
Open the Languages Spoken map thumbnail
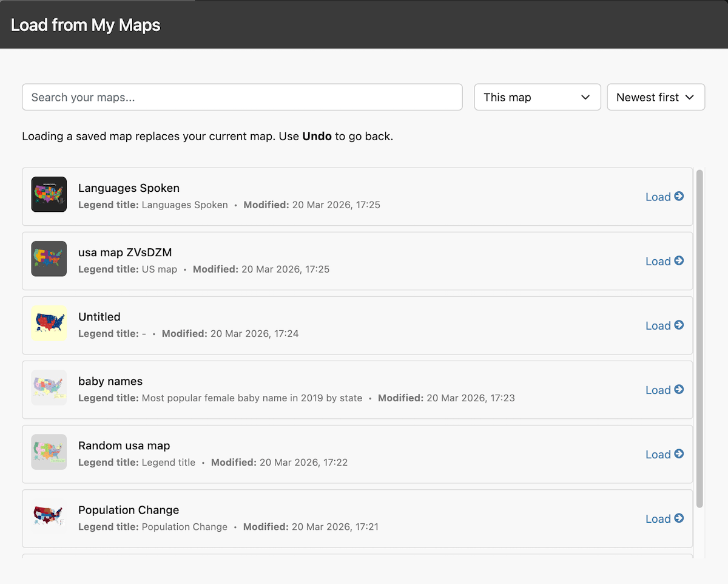pos(49,194)
